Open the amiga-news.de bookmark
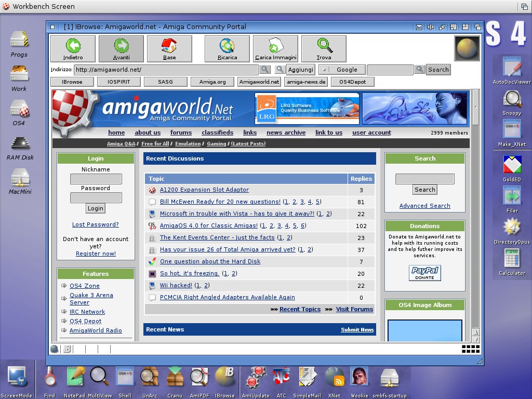 (x=306, y=82)
